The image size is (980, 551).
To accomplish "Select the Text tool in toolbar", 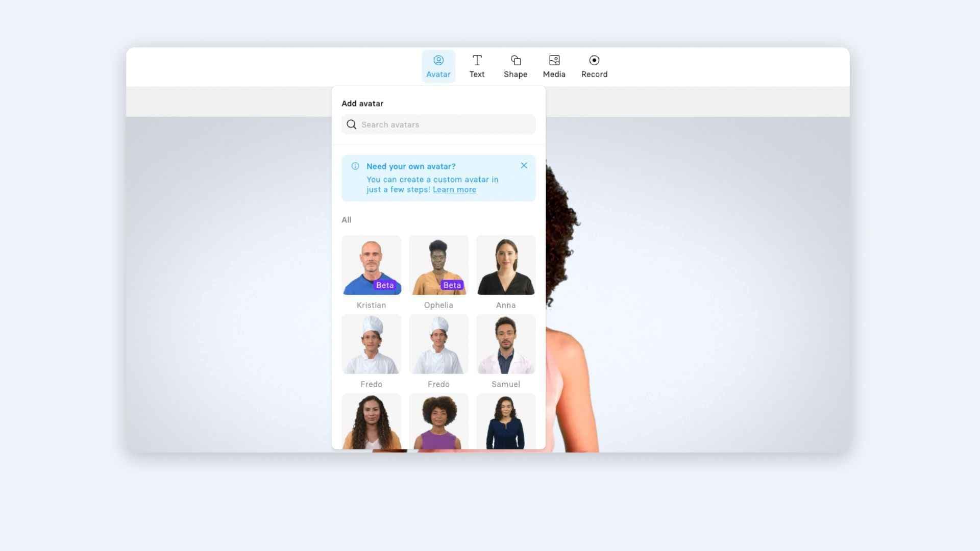I will (477, 65).
